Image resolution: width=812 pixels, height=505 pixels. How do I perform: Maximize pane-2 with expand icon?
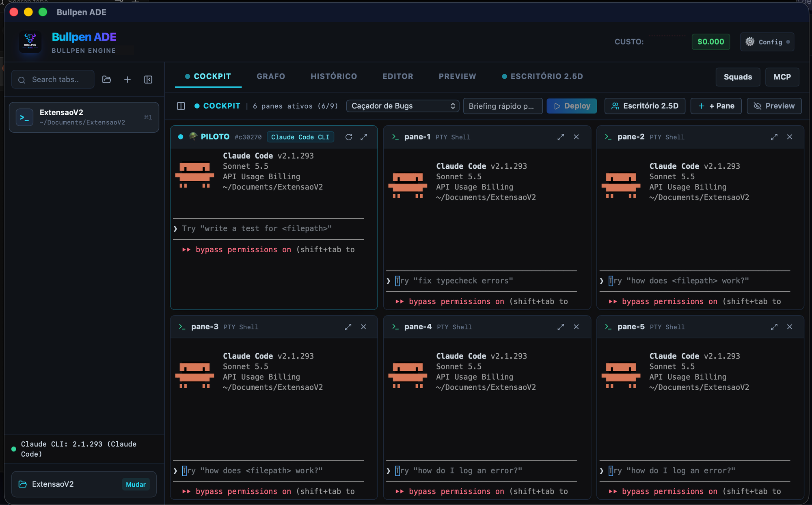click(x=774, y=137)
